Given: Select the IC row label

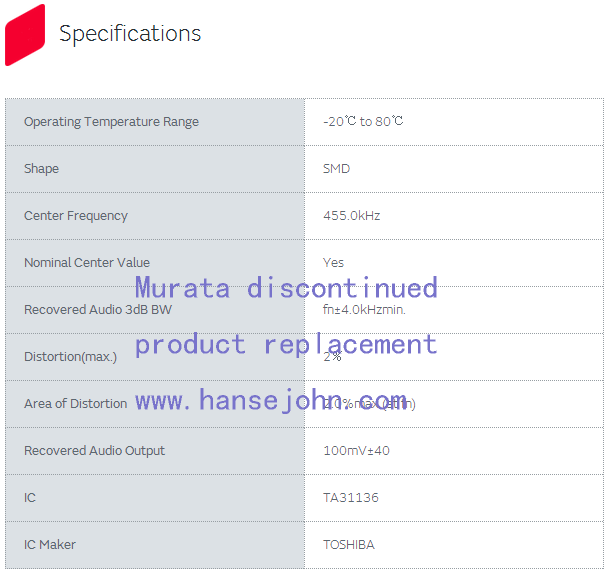Looking at the screenshot, I should (x=30, y=498).
